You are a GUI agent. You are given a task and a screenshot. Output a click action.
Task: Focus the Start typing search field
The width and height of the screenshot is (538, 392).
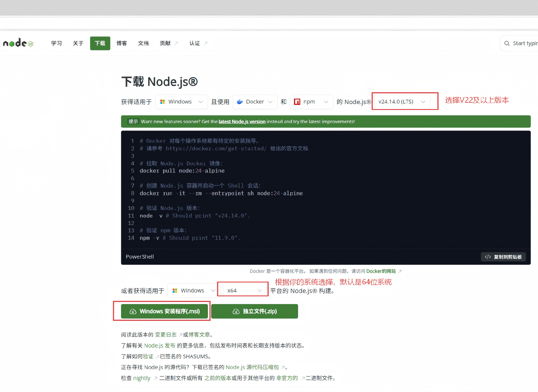pyautogui.click(x=519, y=43)
